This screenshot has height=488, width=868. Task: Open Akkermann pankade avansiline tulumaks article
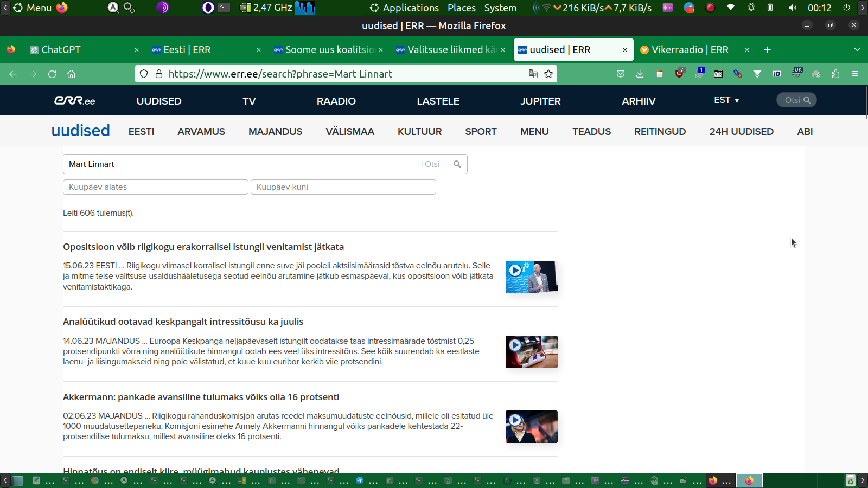(x=201, y=397)
